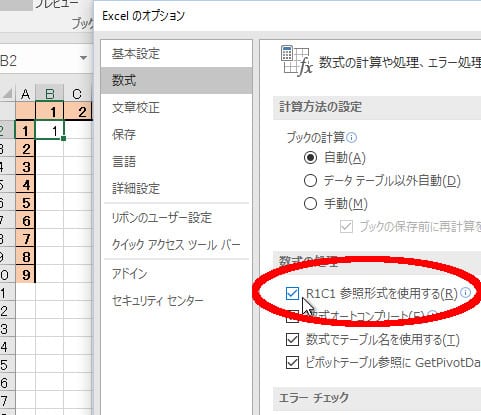Open the アドイン options category
This screenshot has width=481, height=415.
pyautogui.click(x=177, y=274)
